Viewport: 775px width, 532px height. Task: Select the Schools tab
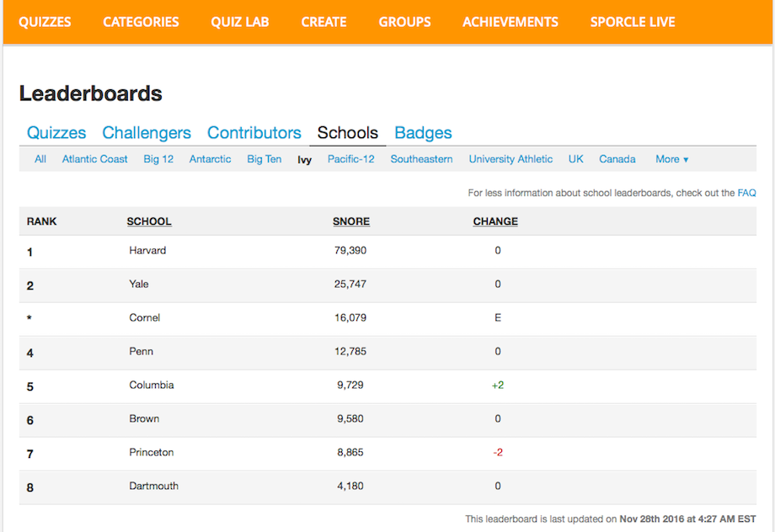(347, 132)
